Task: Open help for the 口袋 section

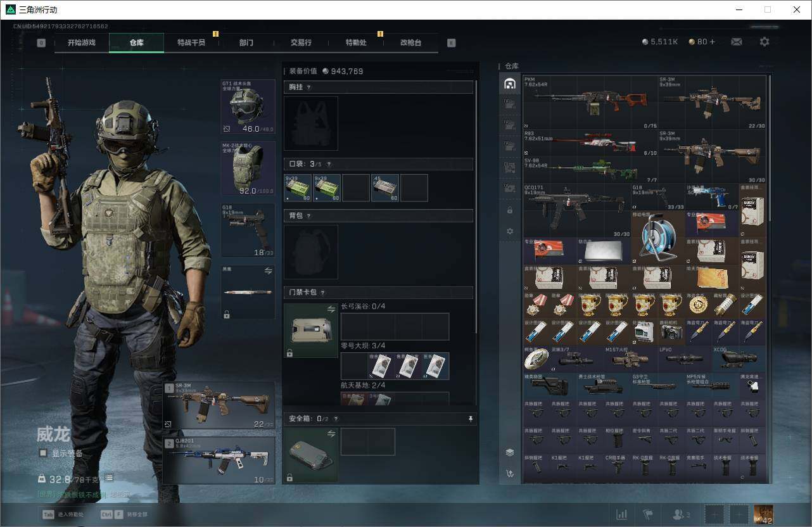Action: pyautogui.click(x=328, y=165)
